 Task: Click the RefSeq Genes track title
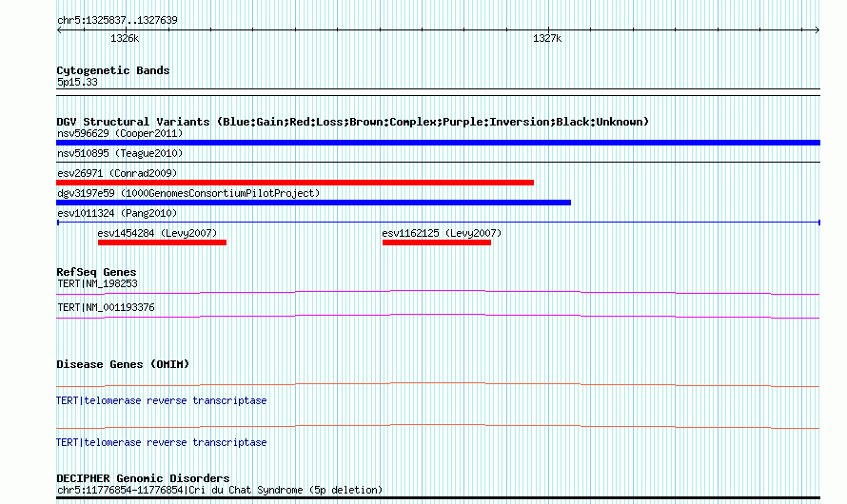click(x=96, y=272)
